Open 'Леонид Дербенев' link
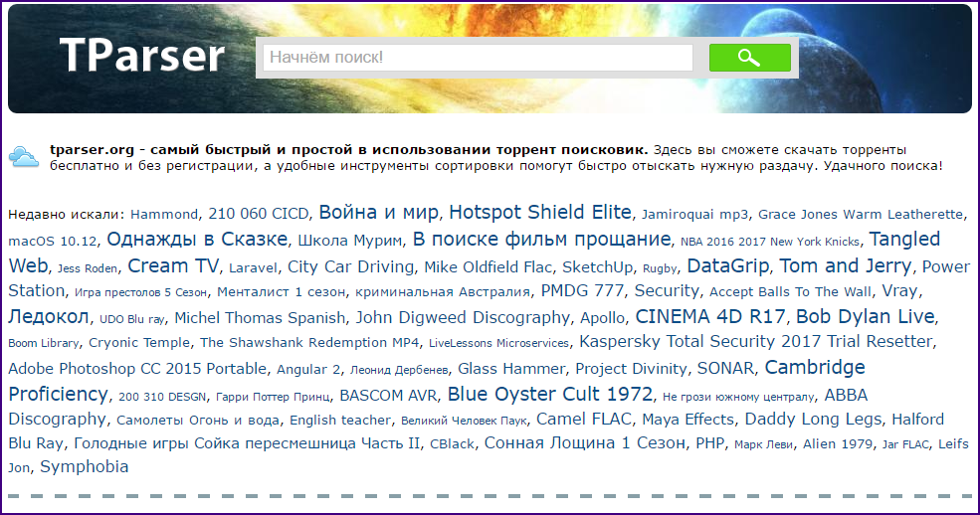 click(x=399, y=370)
